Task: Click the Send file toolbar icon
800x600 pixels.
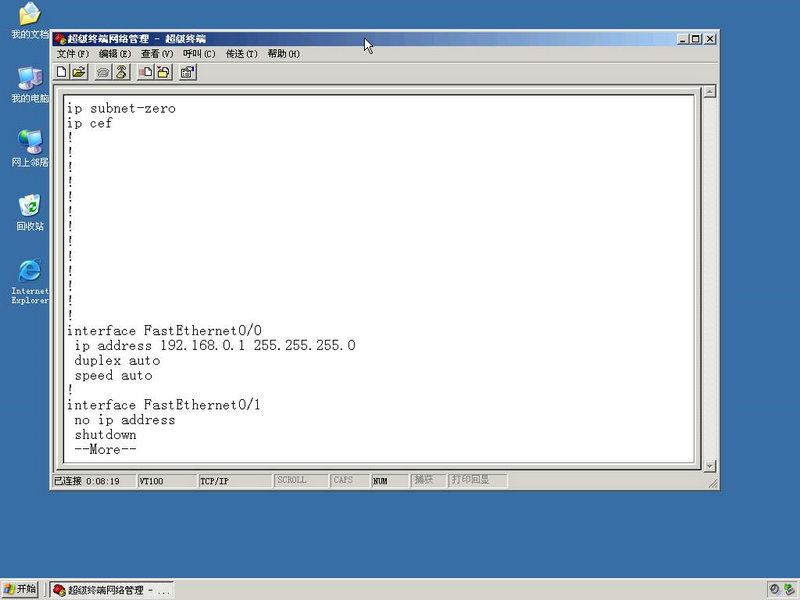Action: [146, 72]
